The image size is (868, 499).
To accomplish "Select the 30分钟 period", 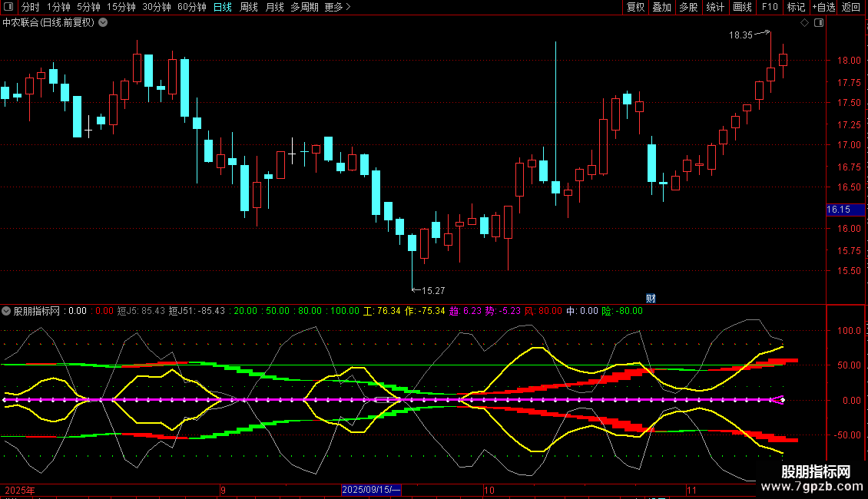I will (x=156, y=7).
